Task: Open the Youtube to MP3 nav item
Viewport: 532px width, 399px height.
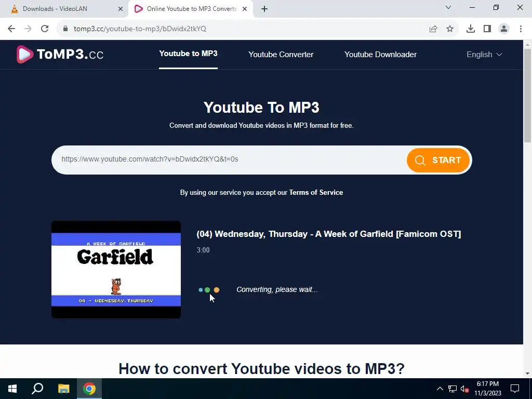Action: click(x=188, y=54)
